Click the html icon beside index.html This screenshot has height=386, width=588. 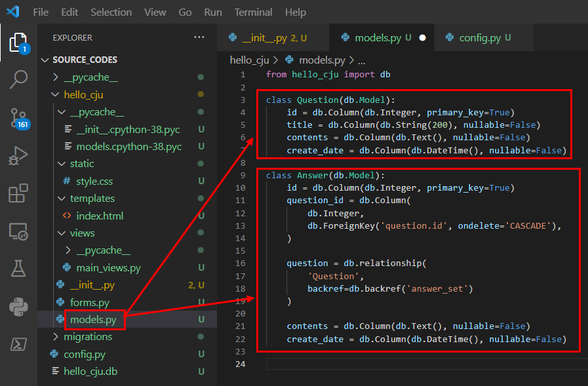point(67,216)
